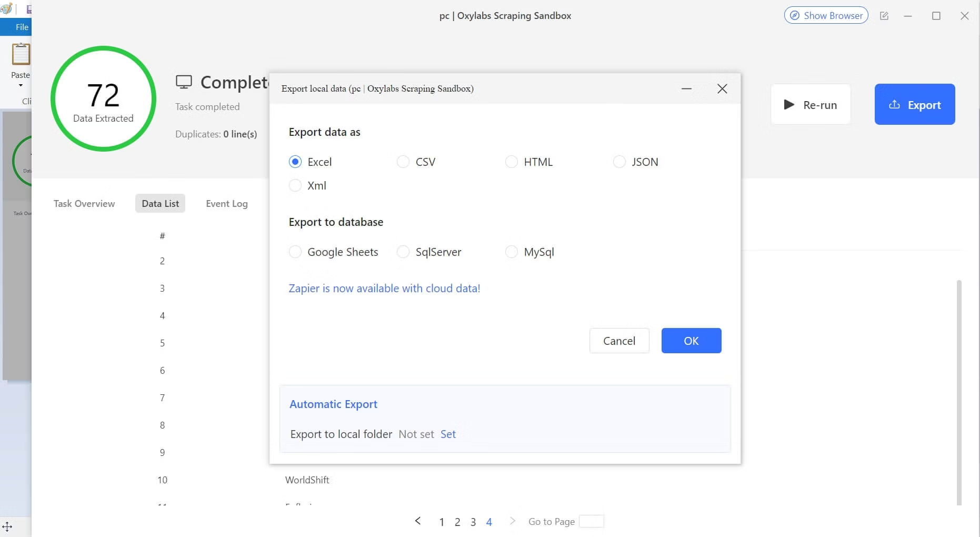Click the blue Export button

[914, 105]
